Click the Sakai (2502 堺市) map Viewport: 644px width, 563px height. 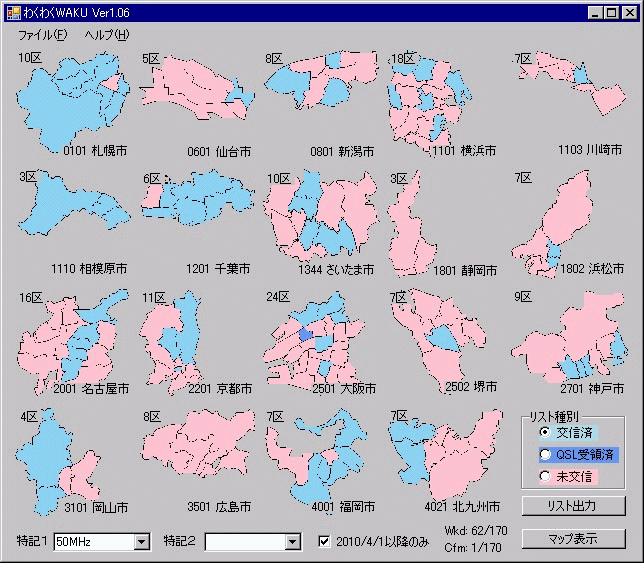pos(437,339)
